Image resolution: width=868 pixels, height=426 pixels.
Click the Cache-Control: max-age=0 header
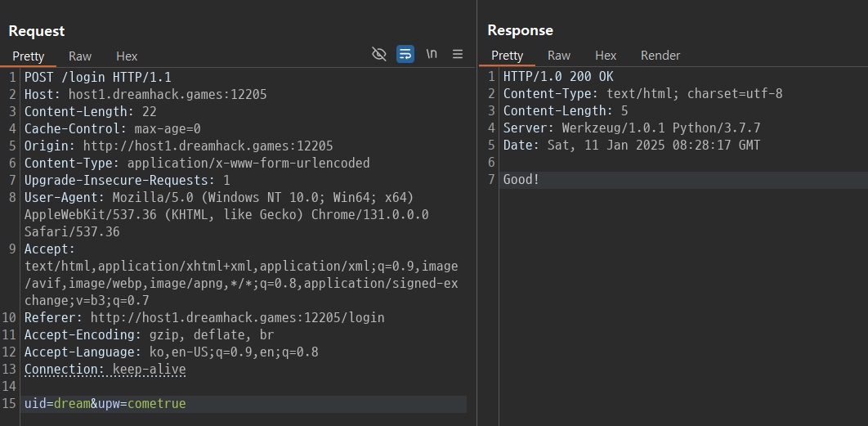(112, 128)
